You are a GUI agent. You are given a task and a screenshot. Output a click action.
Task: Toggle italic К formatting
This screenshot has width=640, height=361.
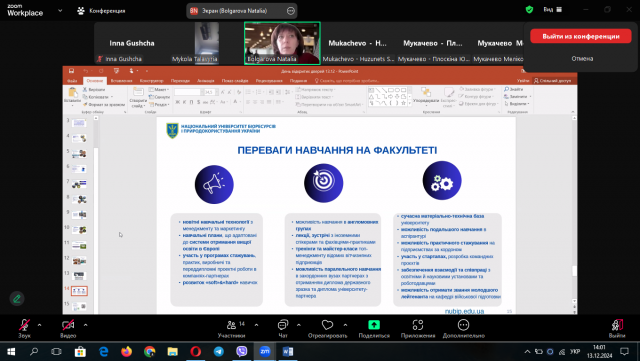tap(184, 102)
